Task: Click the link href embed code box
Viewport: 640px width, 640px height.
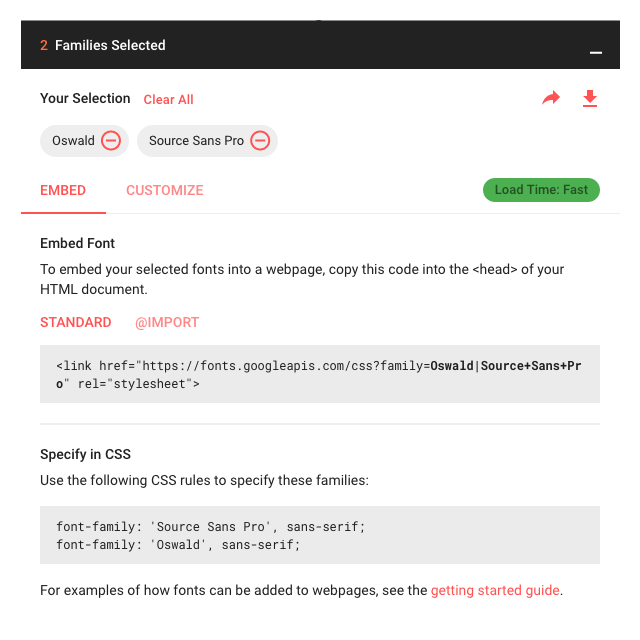Action: [x=320, y=374]
